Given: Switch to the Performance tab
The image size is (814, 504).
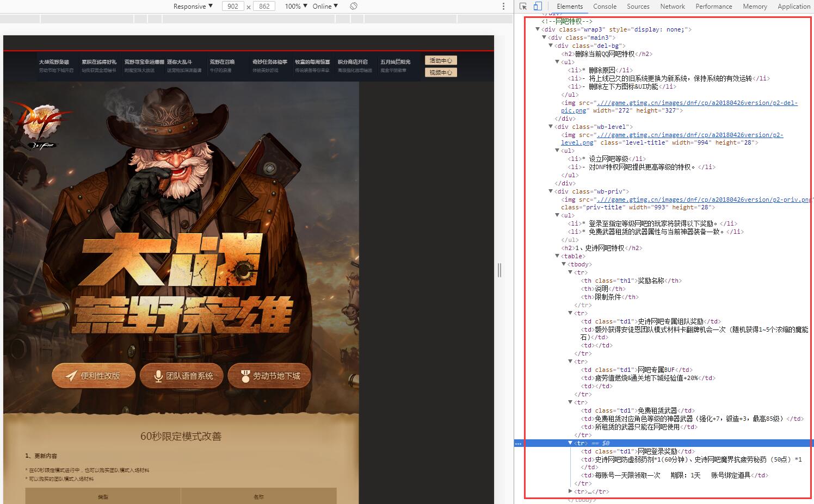Looking at the screenshot, I should [x=714, y=6].
